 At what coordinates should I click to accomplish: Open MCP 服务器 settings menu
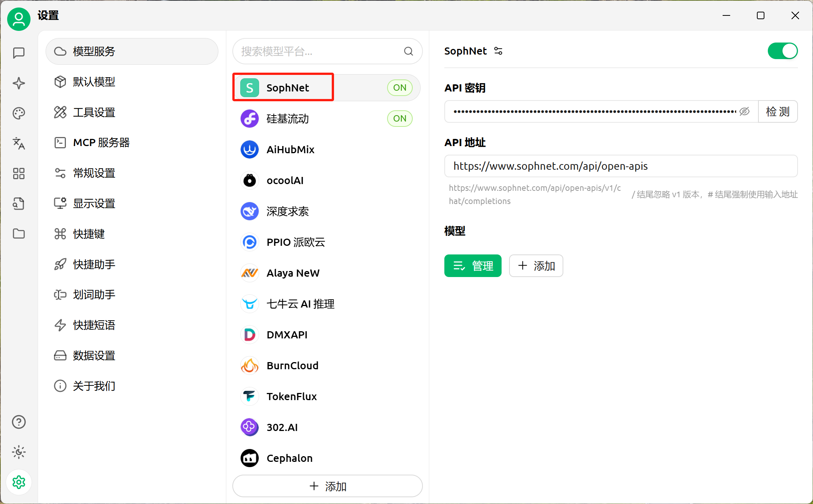tap(132, 143)
